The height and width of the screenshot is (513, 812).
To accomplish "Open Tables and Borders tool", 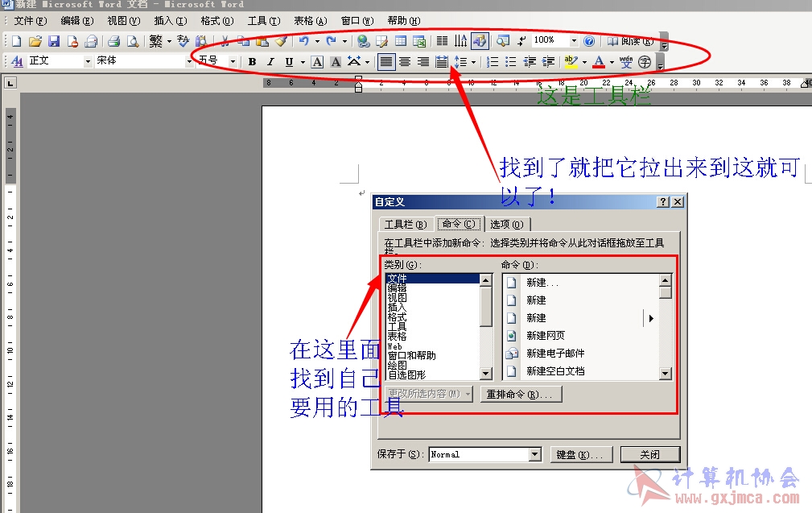I will 382,41.
